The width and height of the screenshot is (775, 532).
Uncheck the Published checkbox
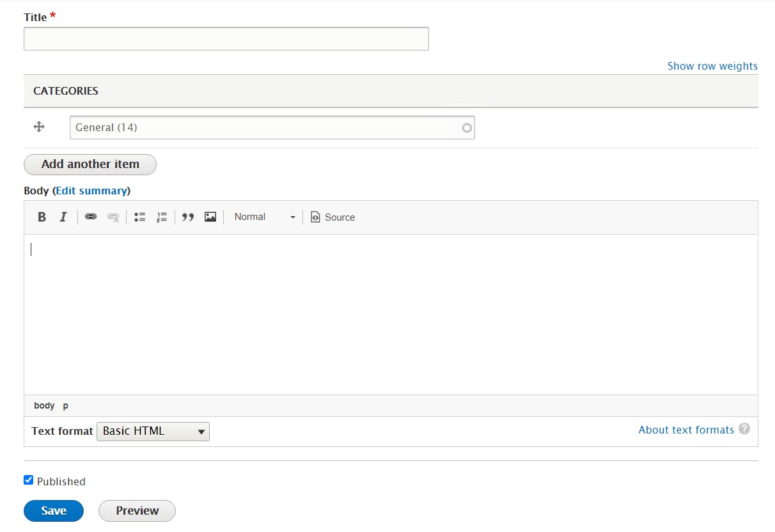[x=28, y=480]
